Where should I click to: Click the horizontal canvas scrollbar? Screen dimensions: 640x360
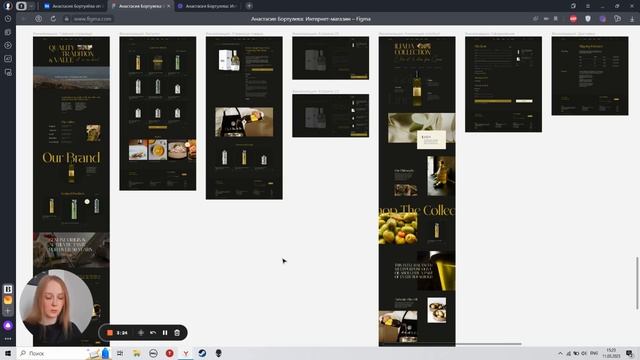pyautogui.click(x=489, y=344)
